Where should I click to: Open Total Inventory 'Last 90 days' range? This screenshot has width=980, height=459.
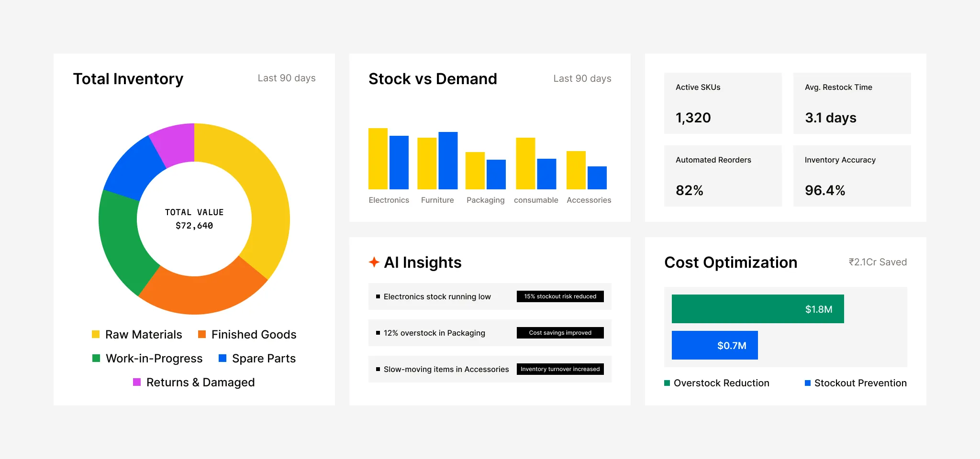pyautogui.click(x=287, y=78)
